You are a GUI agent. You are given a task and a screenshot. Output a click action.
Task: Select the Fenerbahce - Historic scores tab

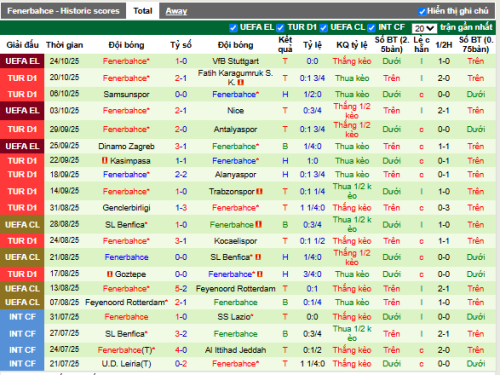click(63, 11)
